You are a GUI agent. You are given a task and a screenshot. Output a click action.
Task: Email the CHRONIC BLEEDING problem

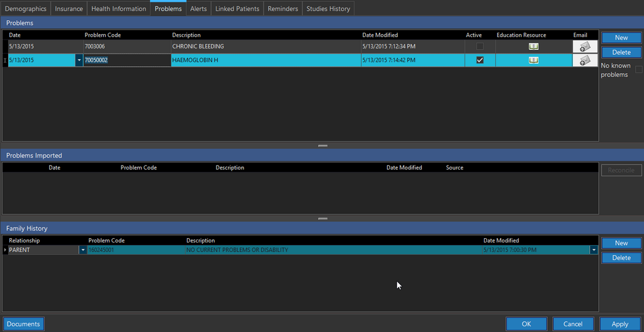pyautogui.click(x=585, y=47)
